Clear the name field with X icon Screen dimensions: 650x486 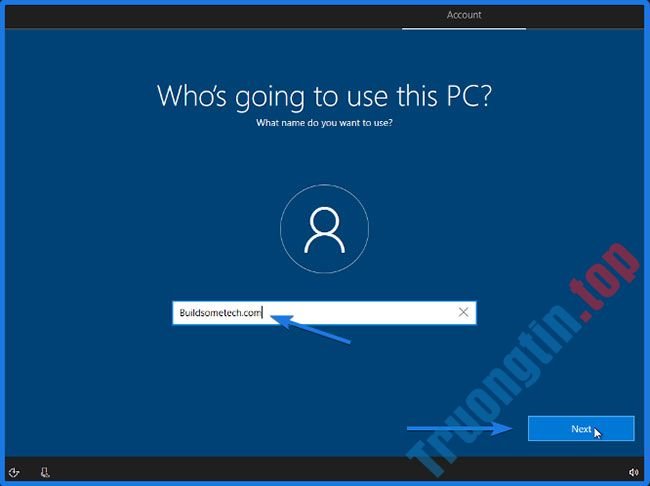click(463, 312)
